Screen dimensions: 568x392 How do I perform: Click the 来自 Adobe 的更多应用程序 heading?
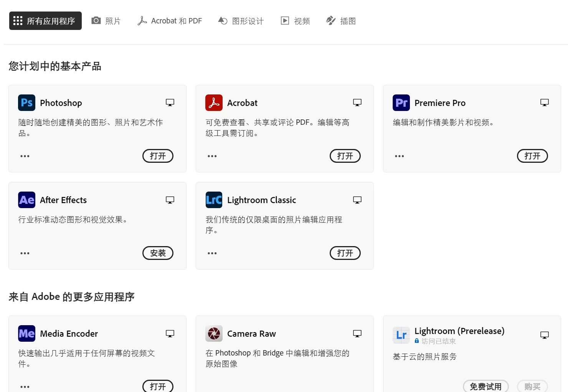click(x=71, y=297)
